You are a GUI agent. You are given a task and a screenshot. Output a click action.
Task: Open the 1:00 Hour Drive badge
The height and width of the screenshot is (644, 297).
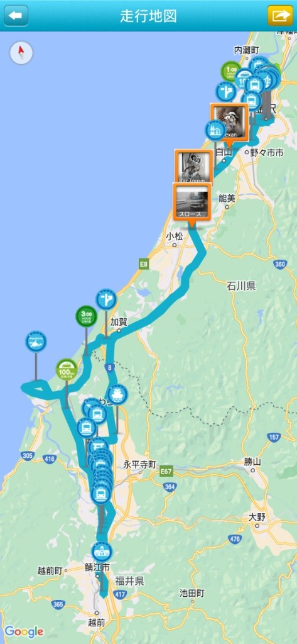tap(232, 71)
